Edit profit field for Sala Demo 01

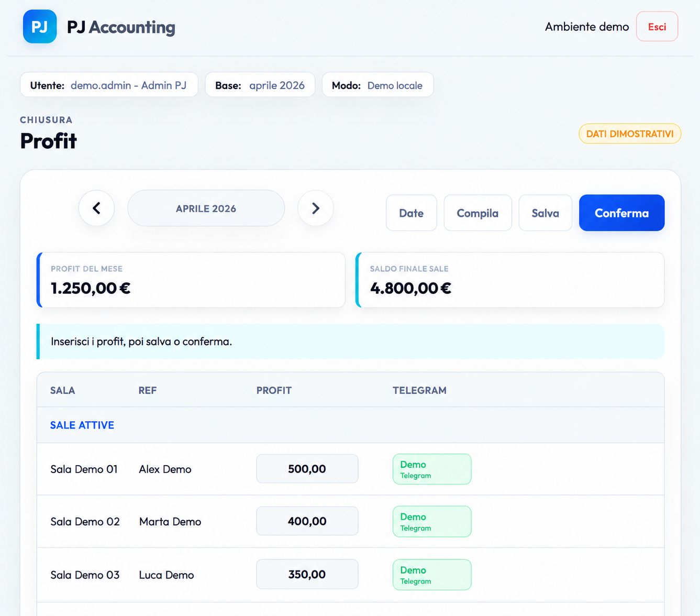pos(307,469)
